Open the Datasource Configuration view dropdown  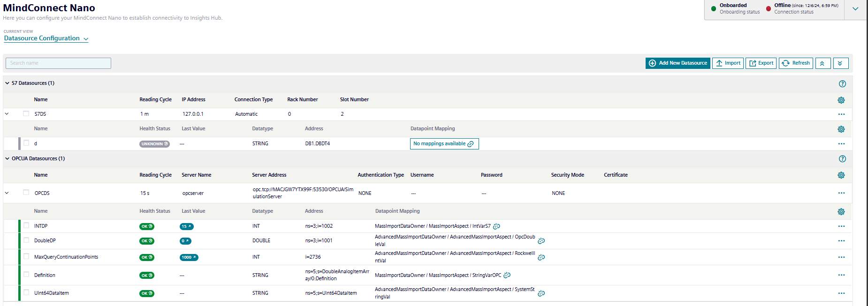point(46,38)
